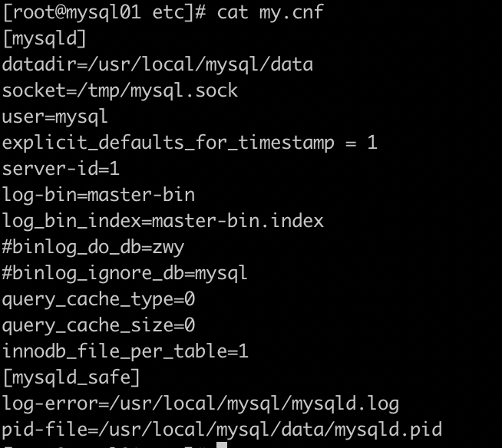Screen dimensions: 502x448
Task: Click the [mysqld_safe] section header line
Action: point(71,377)
